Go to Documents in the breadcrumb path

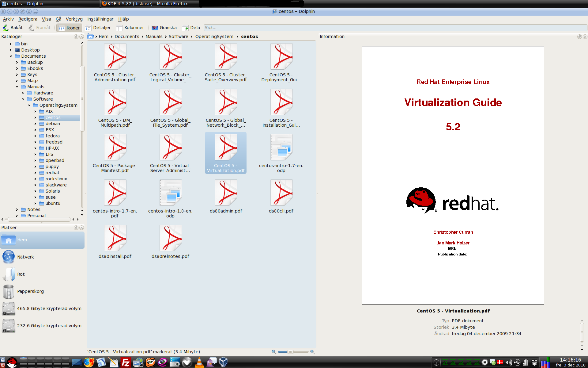127,36
